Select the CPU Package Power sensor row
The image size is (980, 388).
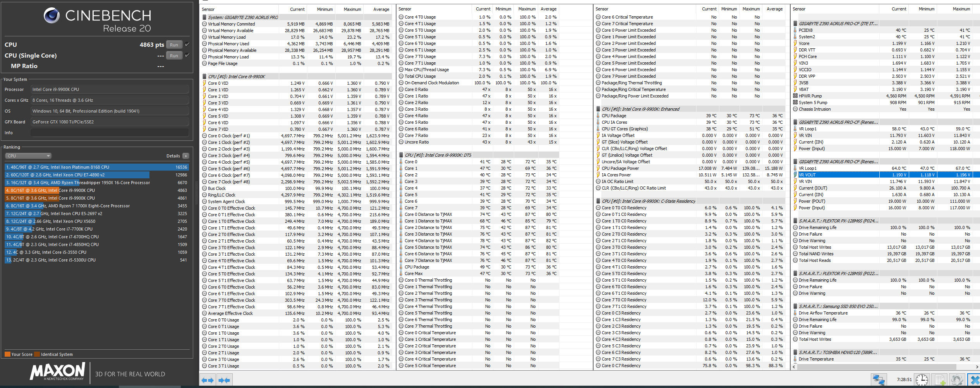[x=691, y=168]
